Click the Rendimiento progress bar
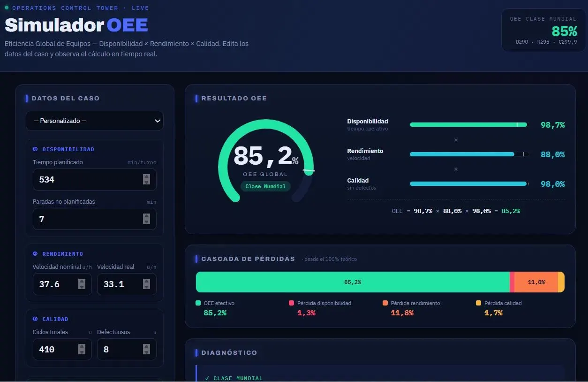The width and height of the screenshot is (588, 382). (469, 154)
